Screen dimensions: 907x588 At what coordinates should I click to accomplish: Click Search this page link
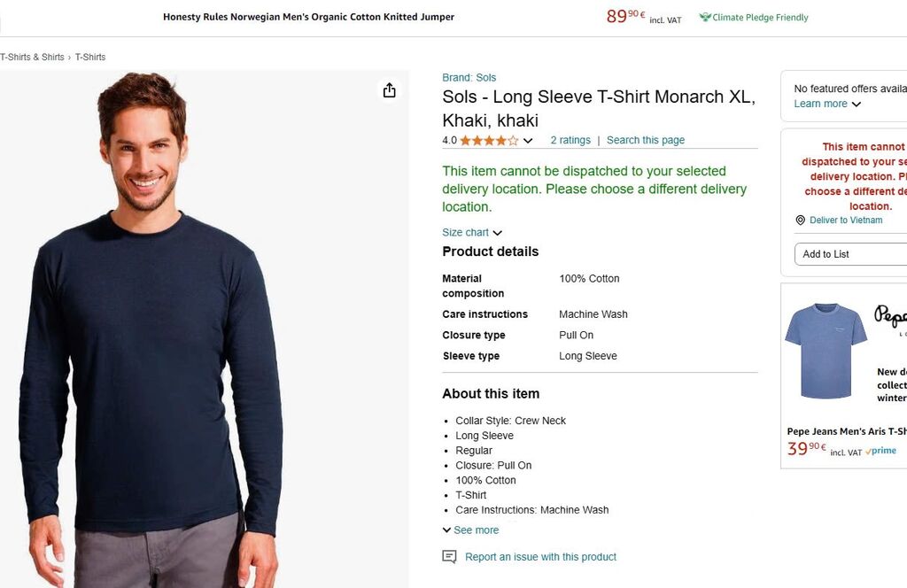point(645,141)
